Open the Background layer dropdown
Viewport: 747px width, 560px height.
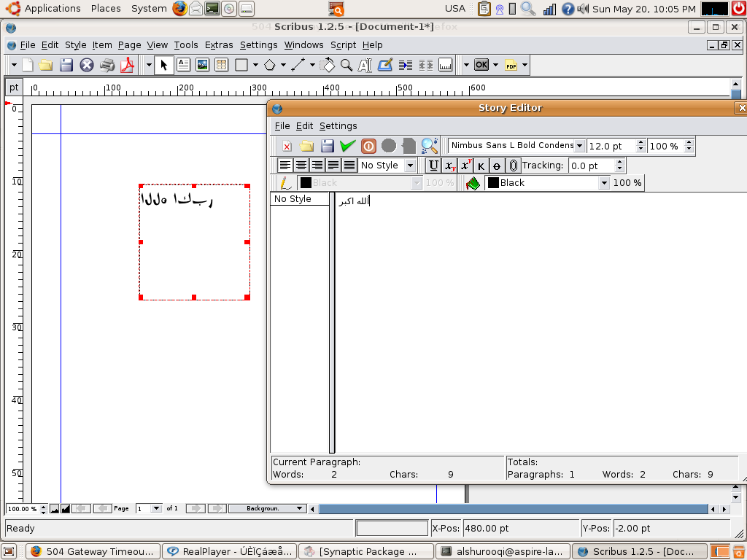point(267,508)
